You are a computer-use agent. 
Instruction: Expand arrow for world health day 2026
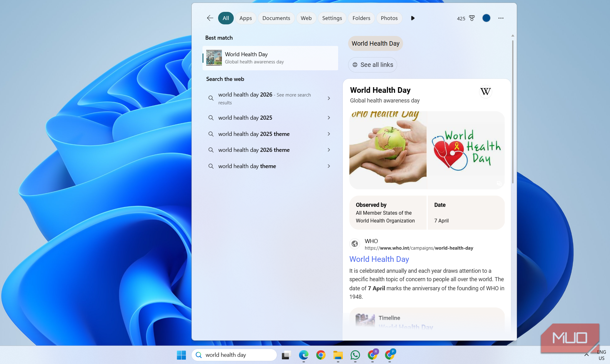[329, 98]
